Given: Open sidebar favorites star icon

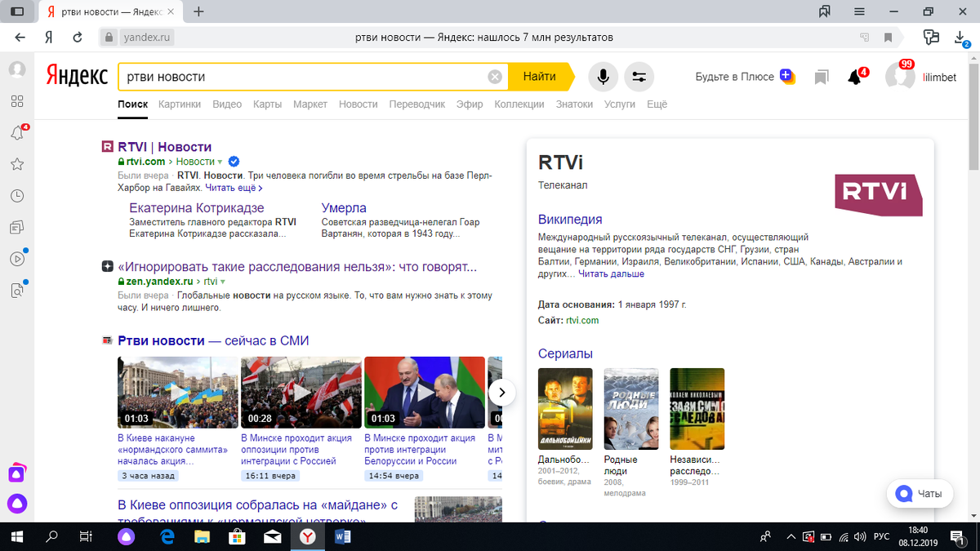Looking at the screenshot, I should (16, 164).
